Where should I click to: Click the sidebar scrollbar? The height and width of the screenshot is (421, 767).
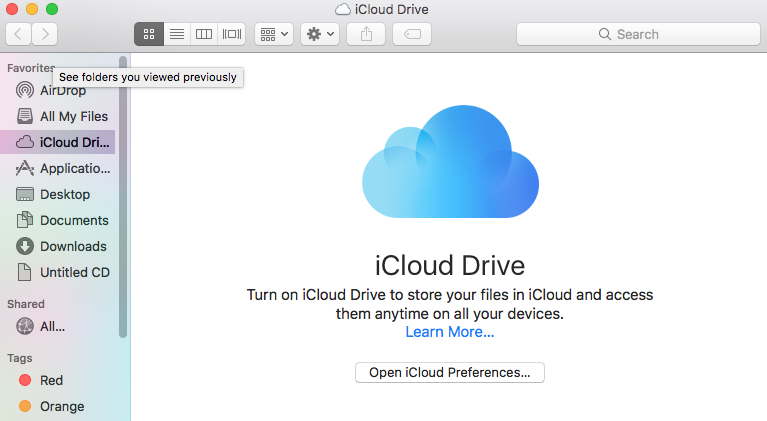click(x=123, y=197)
